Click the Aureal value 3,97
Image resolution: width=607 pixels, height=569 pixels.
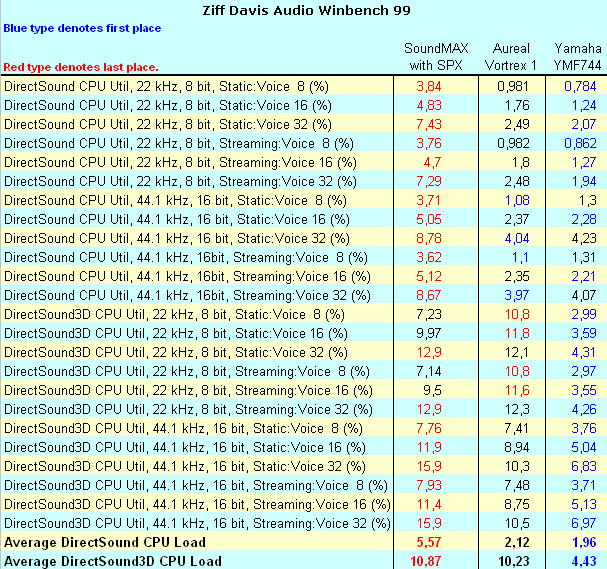pos(517,295)
